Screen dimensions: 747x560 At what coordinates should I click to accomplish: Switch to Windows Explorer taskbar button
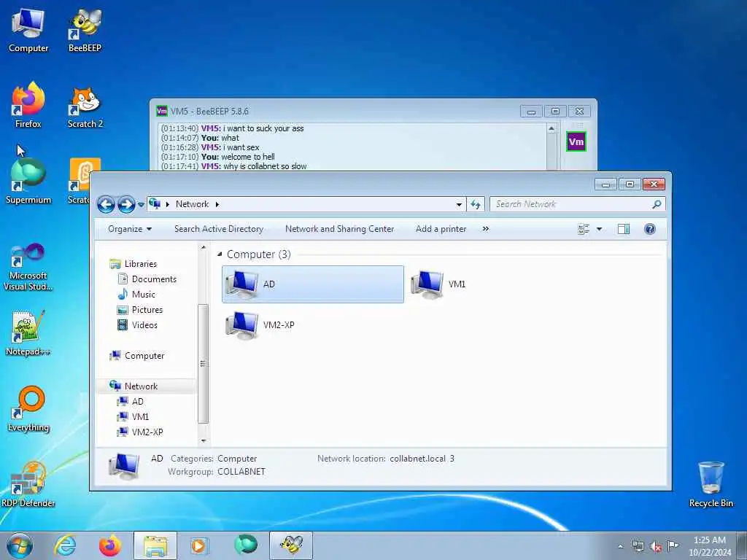coord(155,545)
